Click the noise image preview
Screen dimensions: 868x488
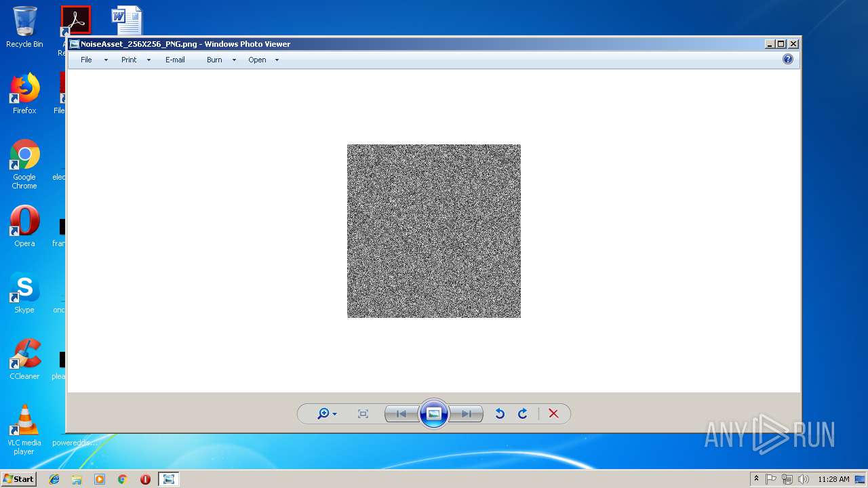(434, 231)
